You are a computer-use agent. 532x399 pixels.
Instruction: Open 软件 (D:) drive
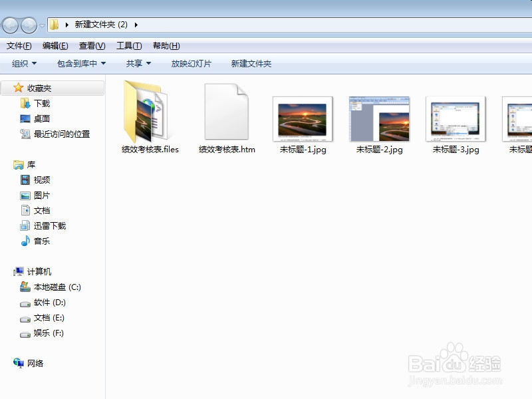pyautogui.click(x=49, y=303)
